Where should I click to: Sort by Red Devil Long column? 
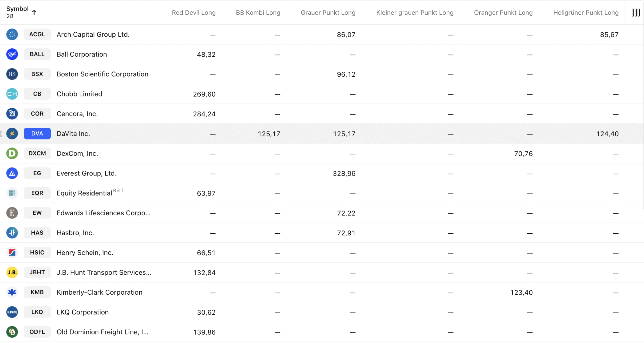tap(193, 13)
